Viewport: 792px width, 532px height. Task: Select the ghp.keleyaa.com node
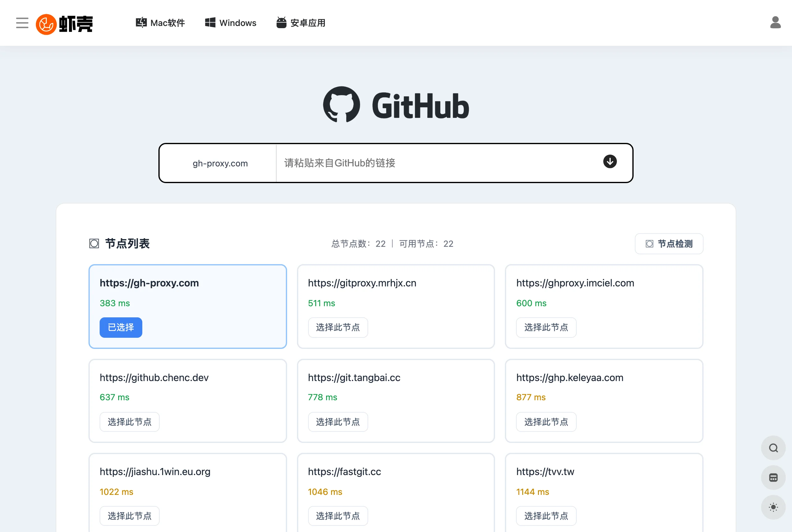click(x=546, y=422)
